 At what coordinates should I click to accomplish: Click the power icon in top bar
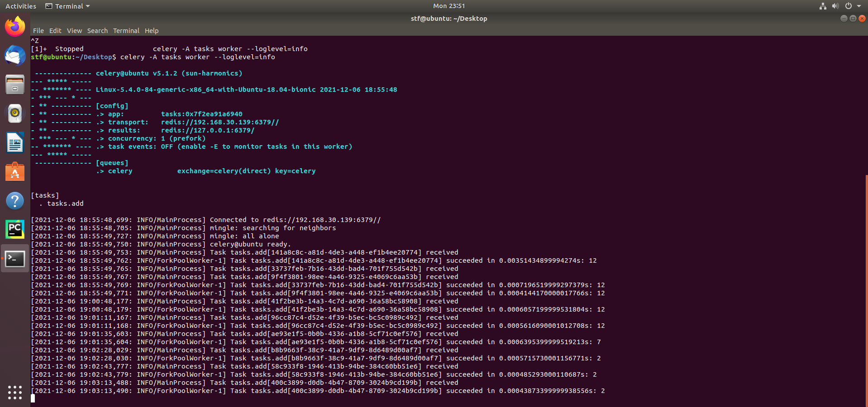tap(849, 6)
